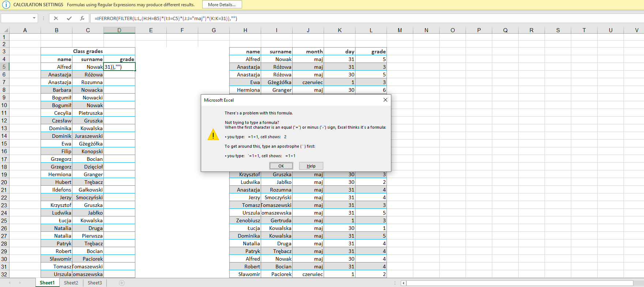Screen dimensions: 644x287
Task: Click the "CALCULATION SETTINGS" label
Action: click(x=38, y=5)
